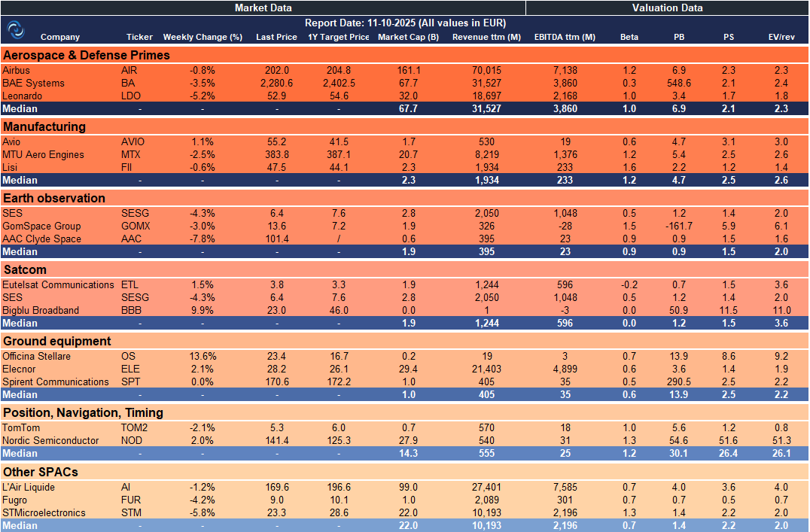
Task: Click BAE Systems PB value 548.6
Action: (x=679, y=84)
